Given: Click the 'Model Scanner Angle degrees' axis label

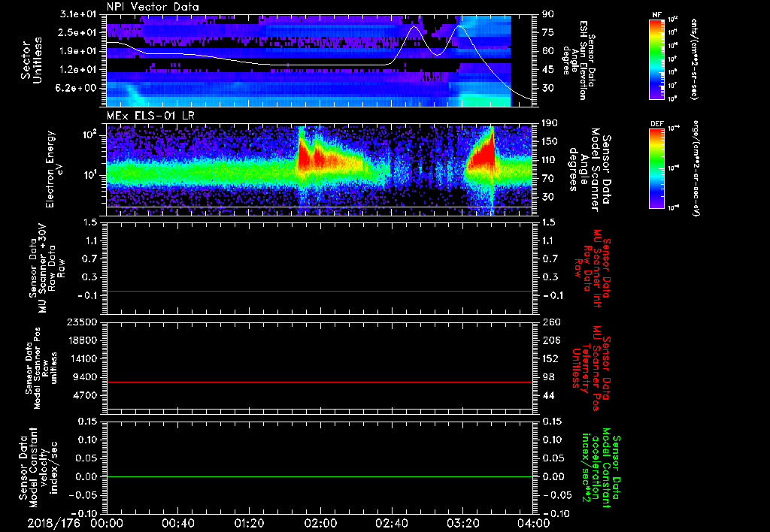Looking at the screenshot, I should (x=590, y=170).
